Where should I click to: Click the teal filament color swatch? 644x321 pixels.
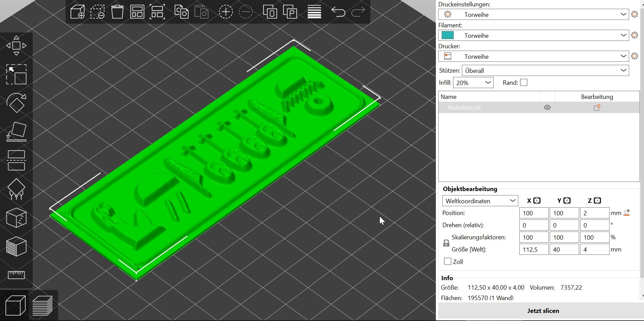(448, 35)
